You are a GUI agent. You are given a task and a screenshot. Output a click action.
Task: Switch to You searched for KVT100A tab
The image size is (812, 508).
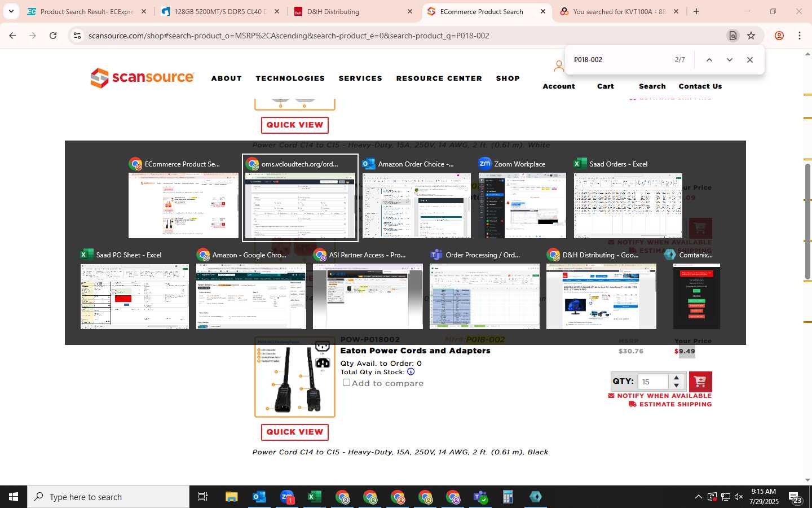[x=619, y=11]
